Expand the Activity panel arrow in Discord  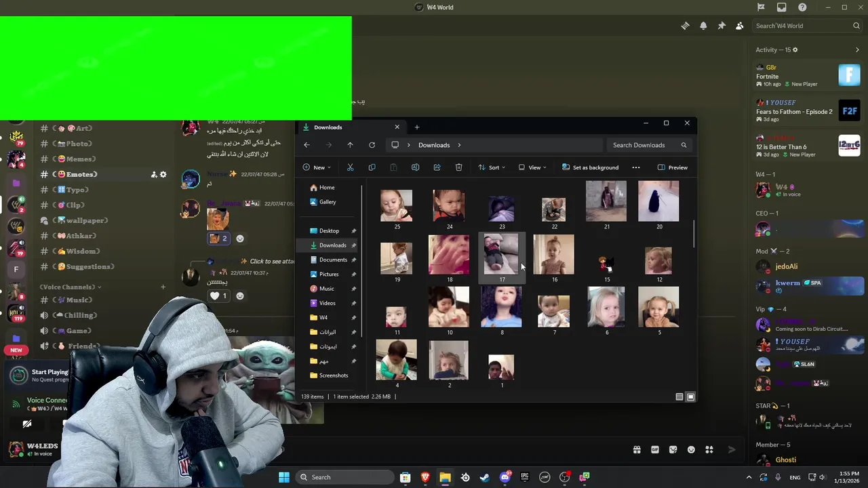click(x=857, y=49)
